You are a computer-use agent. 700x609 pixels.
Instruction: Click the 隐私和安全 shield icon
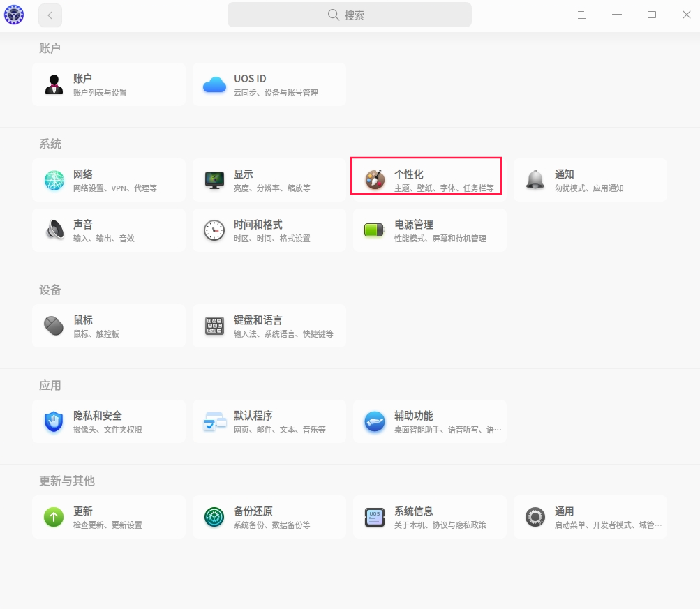tap(54, 421)
